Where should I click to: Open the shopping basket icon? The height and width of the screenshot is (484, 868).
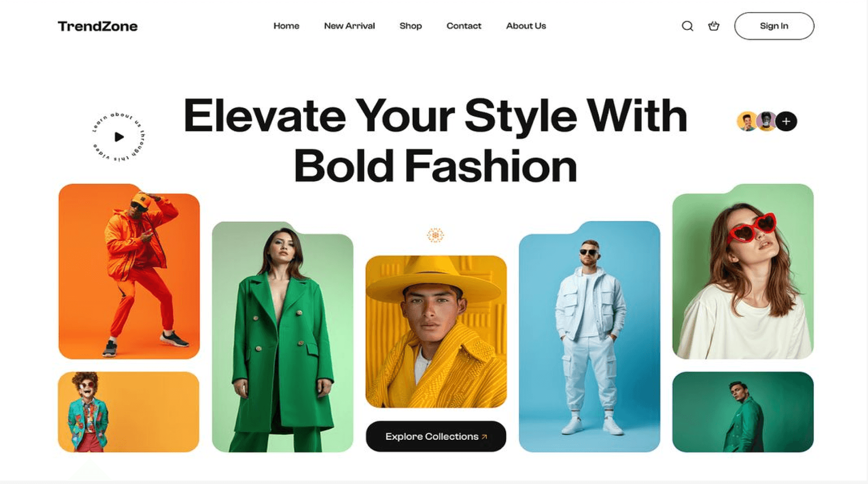point(714,26)
